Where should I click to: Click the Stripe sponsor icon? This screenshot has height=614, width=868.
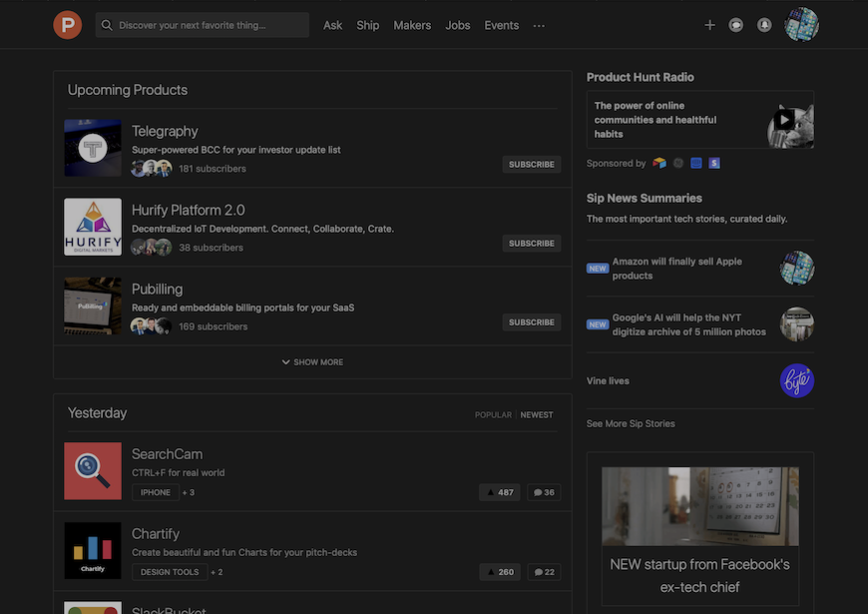click(714, 162)
